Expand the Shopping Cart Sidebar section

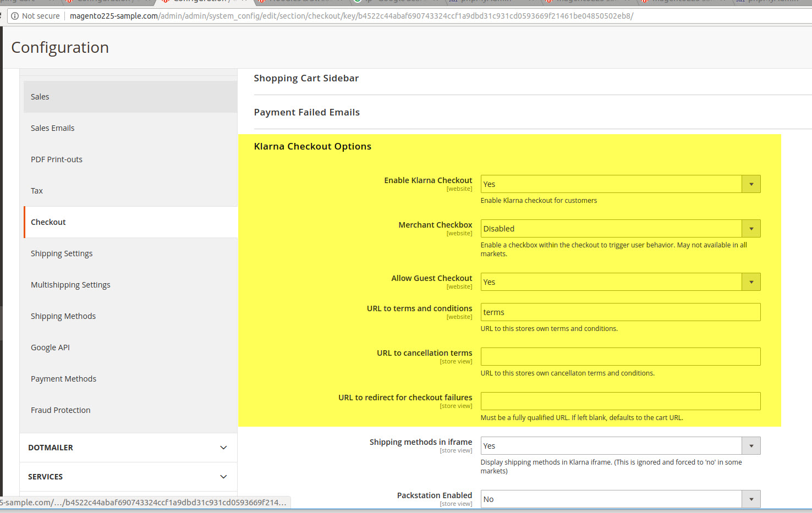306,78
